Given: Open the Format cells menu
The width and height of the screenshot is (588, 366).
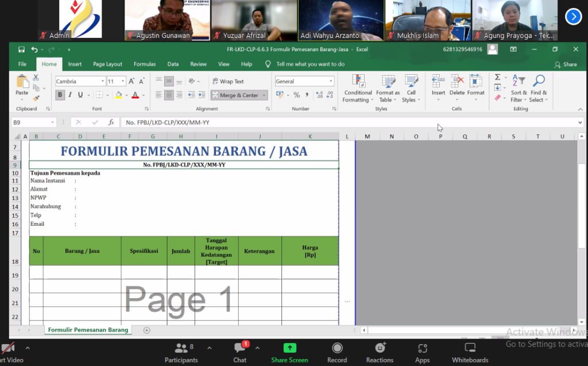Looking at the screenshot, I should coord(475,88).
